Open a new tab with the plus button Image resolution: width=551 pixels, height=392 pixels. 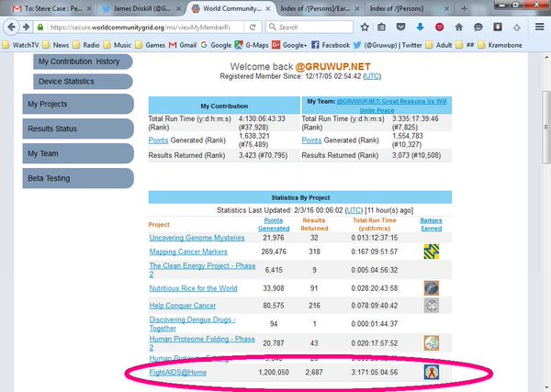coord(464,8)
